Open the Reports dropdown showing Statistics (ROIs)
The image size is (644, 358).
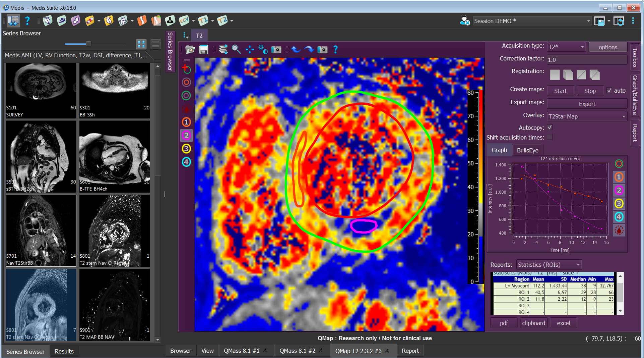pyautogui.click(x=549, y=264)
